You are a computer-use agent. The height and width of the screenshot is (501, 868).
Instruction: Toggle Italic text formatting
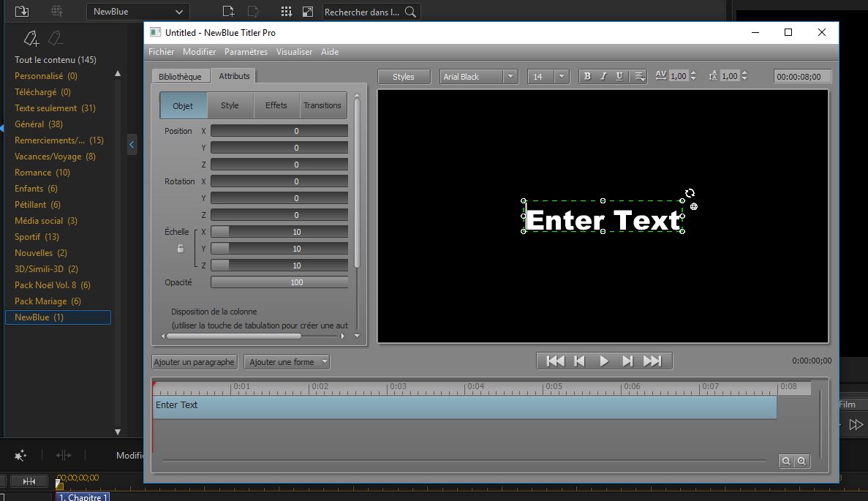pyautogui.click(x=603, y=77)
